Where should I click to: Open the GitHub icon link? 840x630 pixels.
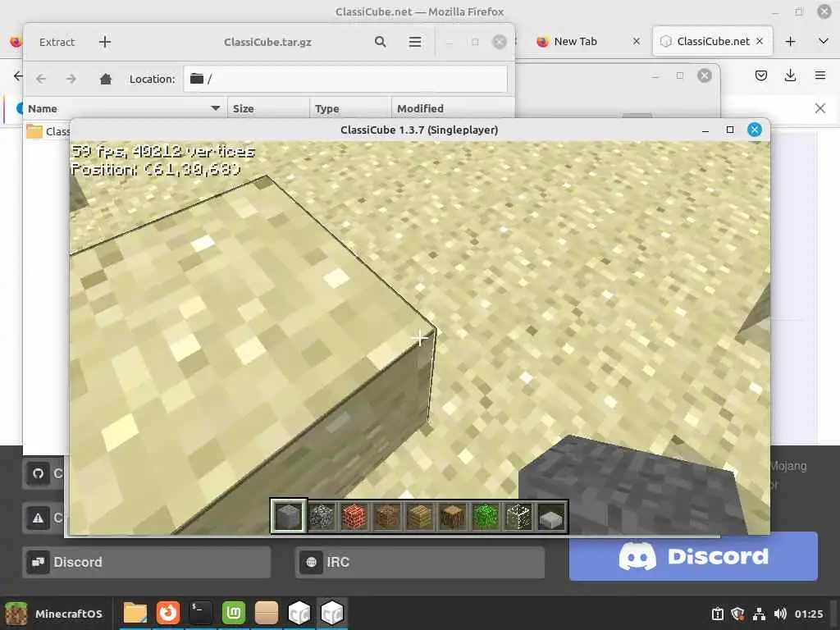point(38,473)
